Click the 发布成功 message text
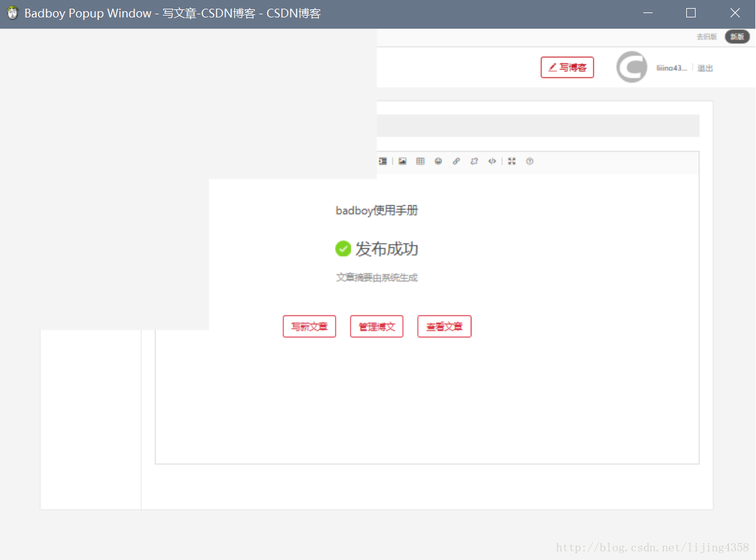Screen dimensions: 756x560 (387, 249)
